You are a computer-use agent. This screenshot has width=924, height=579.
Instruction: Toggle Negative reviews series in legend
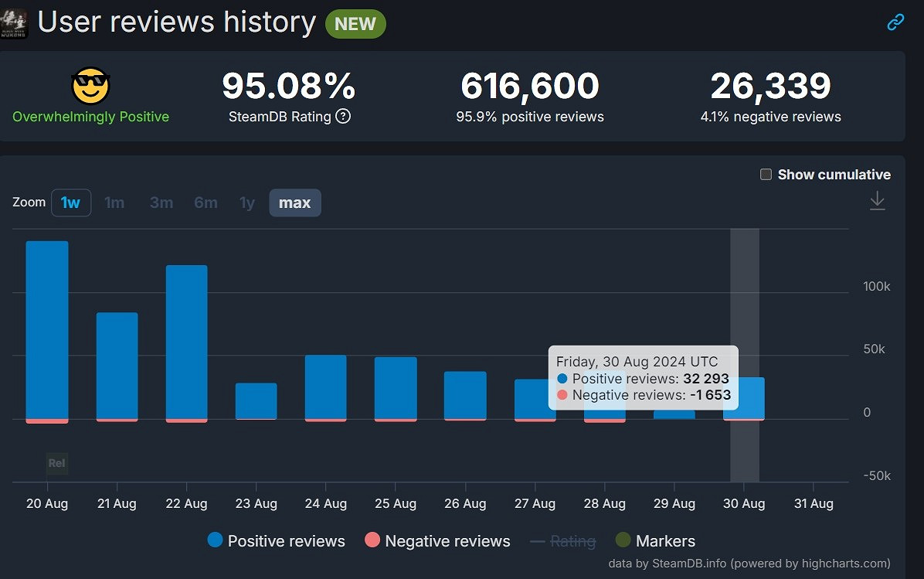pyautogui.click(x=437, y=540)
